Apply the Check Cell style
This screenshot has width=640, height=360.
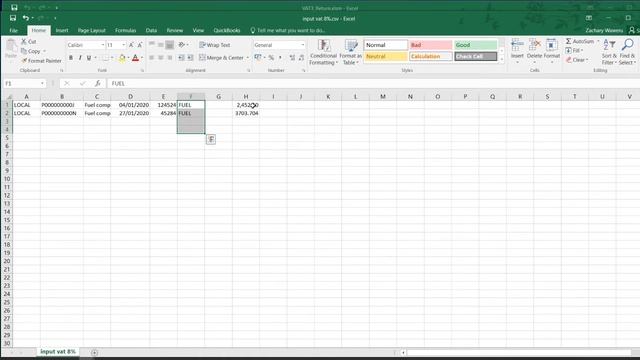pos(476,56)
